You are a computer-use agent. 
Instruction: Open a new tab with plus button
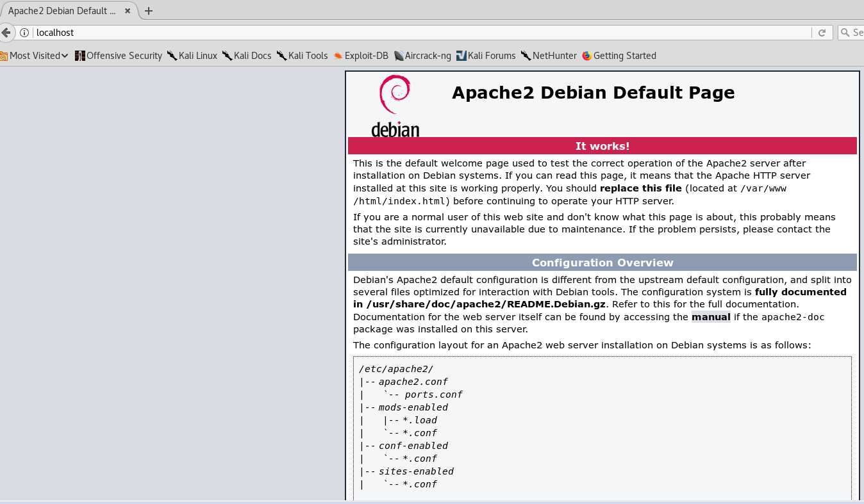click(x=149, y=11)
